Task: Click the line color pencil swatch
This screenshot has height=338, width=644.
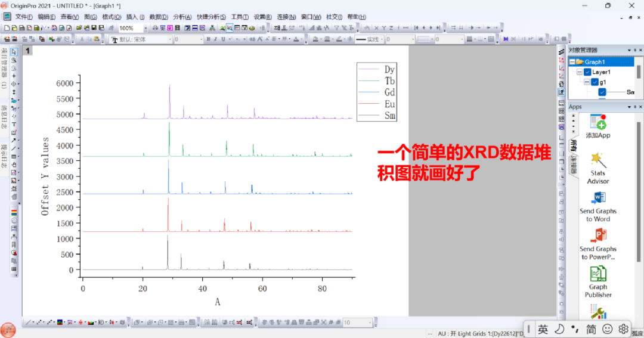Action: 339,39
